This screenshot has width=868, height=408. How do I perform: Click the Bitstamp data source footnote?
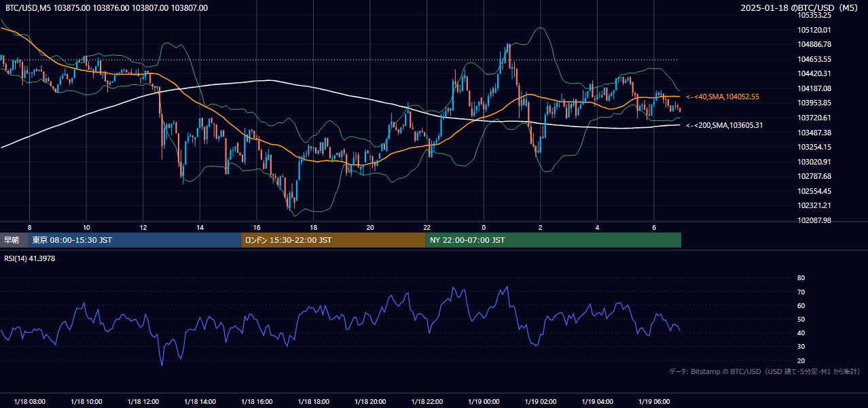tap(765, 371)
